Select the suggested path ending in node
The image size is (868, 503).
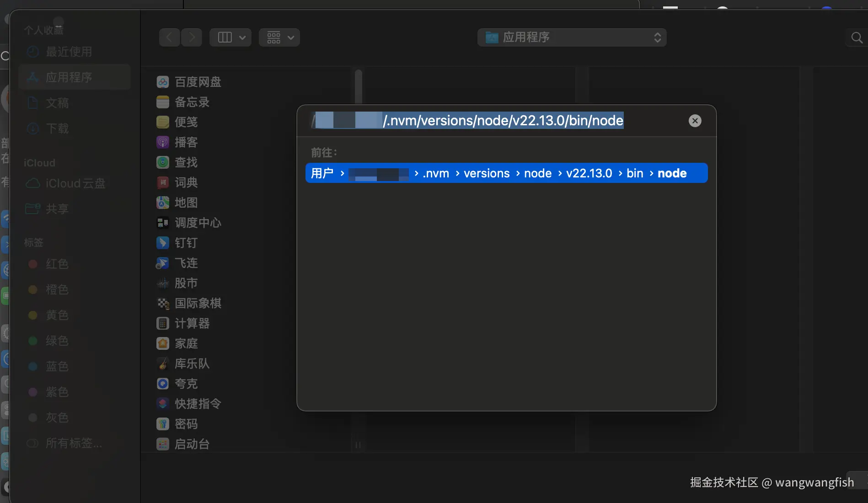(x=506, y=173)
